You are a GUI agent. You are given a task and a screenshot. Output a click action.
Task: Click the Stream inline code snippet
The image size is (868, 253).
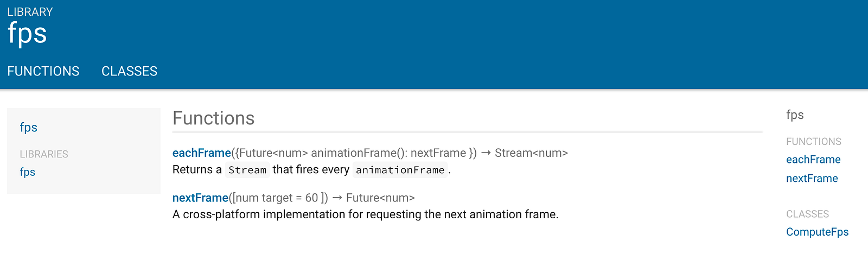(x=247, y=170)
